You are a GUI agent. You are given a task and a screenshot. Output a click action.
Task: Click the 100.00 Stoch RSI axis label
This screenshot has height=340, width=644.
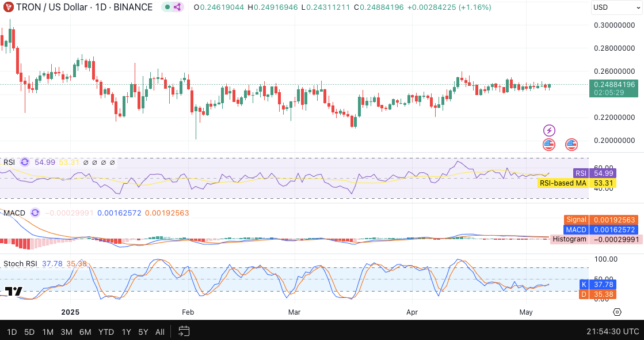[606, 259]
